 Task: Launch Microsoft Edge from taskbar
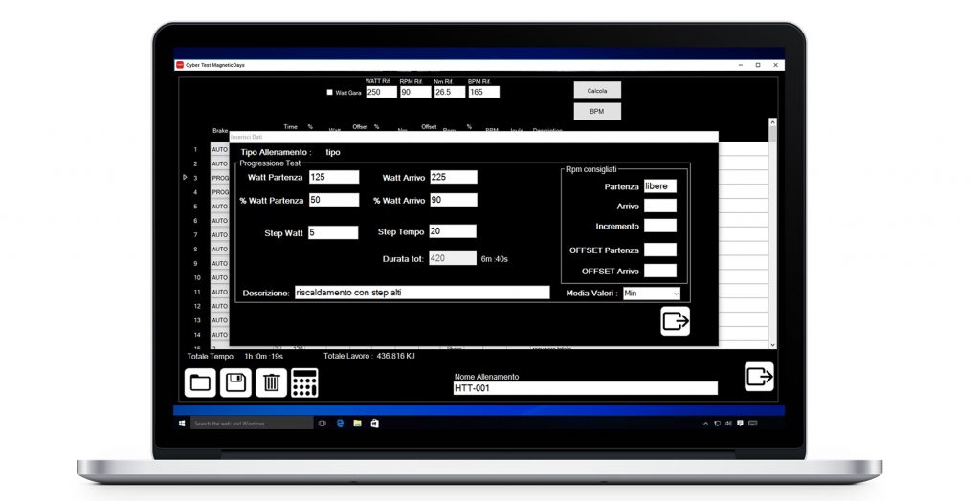click(341, 423)
